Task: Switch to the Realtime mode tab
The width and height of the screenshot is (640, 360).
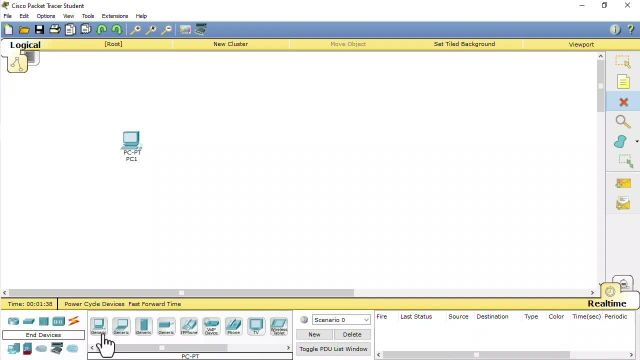Action: (x=607, y=303)
